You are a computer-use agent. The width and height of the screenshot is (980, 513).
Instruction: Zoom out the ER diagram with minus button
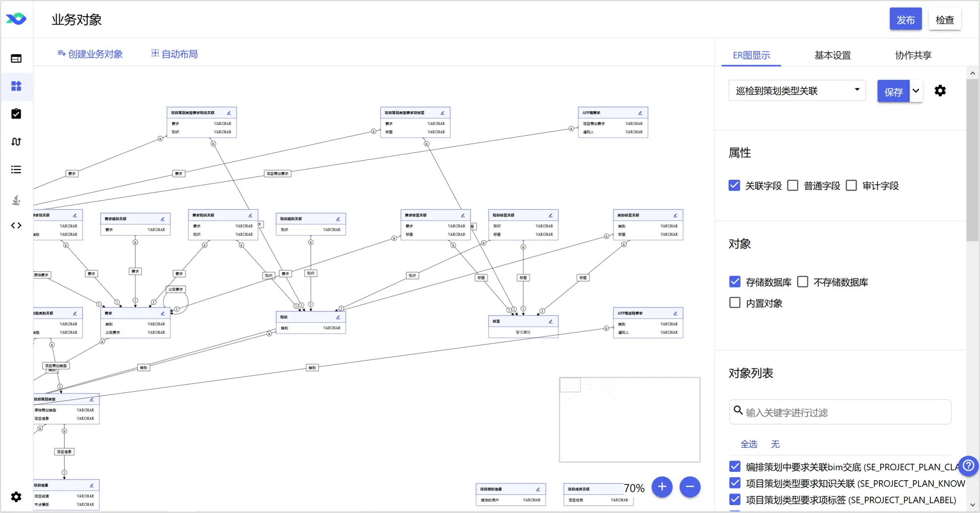click(x=690, y=487)
